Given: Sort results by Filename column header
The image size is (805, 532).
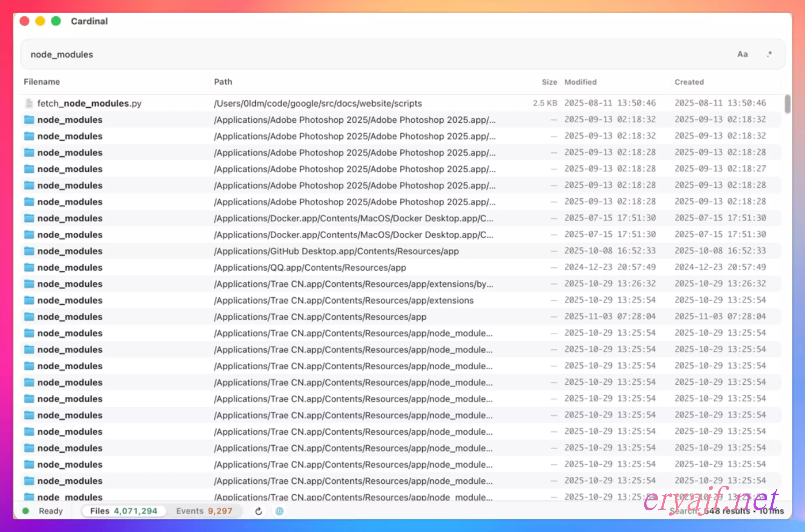Looking at the screenshot, I should click(x=42, y=82).
